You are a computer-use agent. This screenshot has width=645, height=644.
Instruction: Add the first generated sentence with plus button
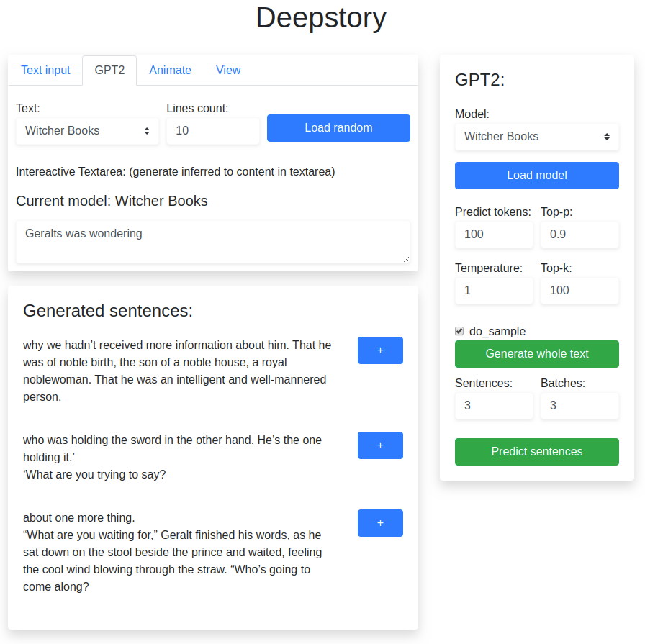(380, 350)
